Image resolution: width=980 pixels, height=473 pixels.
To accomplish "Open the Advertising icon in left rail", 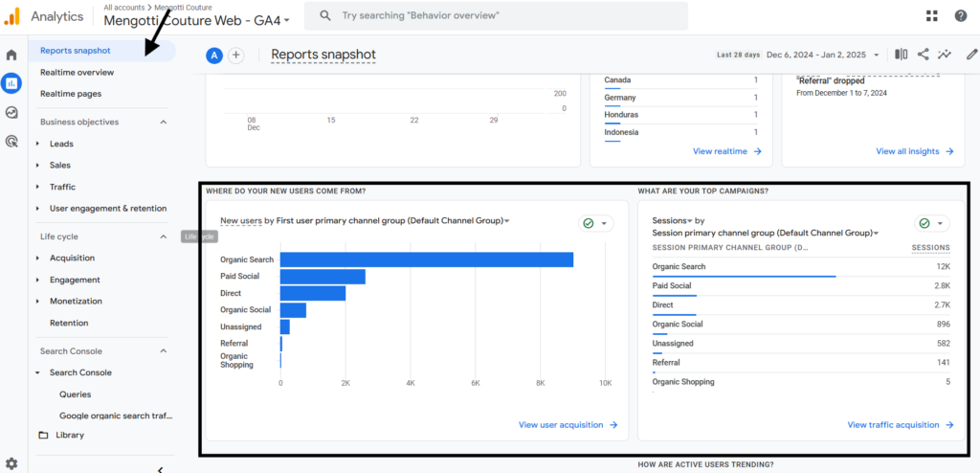I will click(x=11, y=142).
